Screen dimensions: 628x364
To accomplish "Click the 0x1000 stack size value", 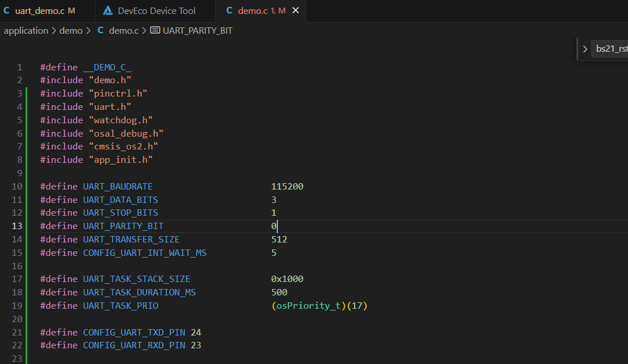I will (x=287, y=279).
